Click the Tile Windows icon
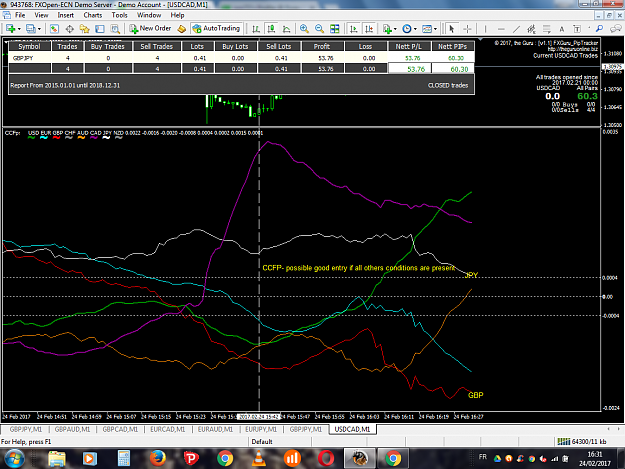The height and width of the screenshot is (469, 625). coord(335,29)
